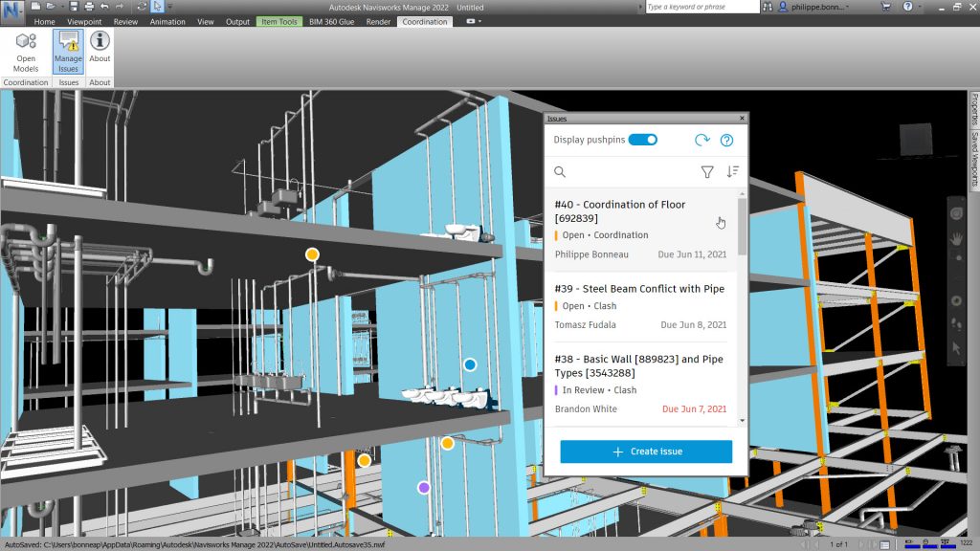Click the shopping cart icon

coord(885,7)
